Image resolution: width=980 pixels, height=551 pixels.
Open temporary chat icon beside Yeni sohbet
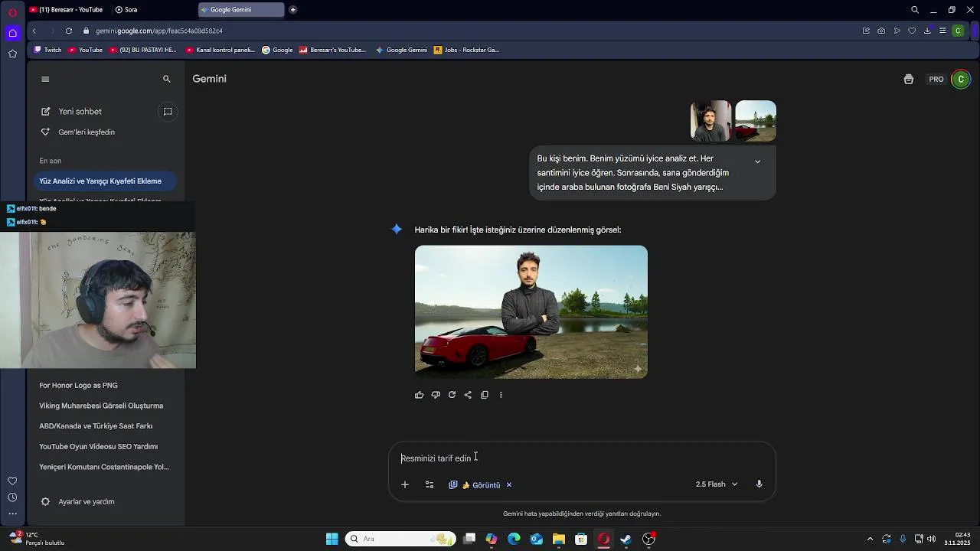[168, 112]
